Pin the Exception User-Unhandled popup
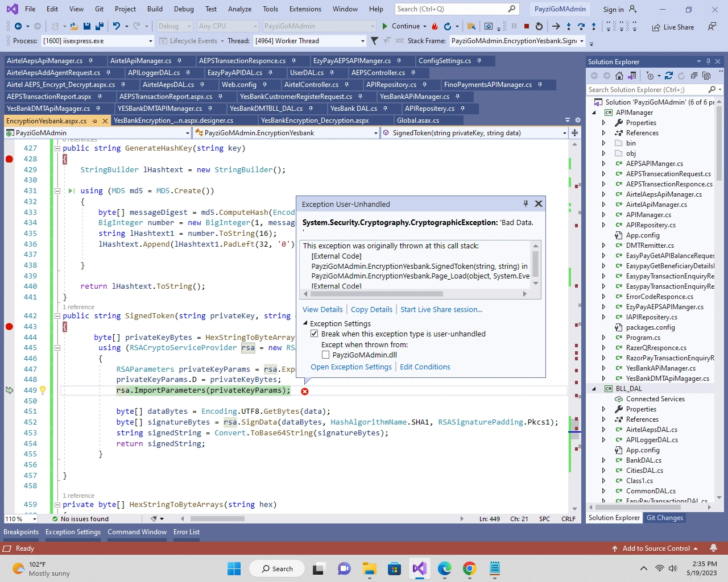Image resolution: width=728 pixels, height=582 pixels. (526, 203)
